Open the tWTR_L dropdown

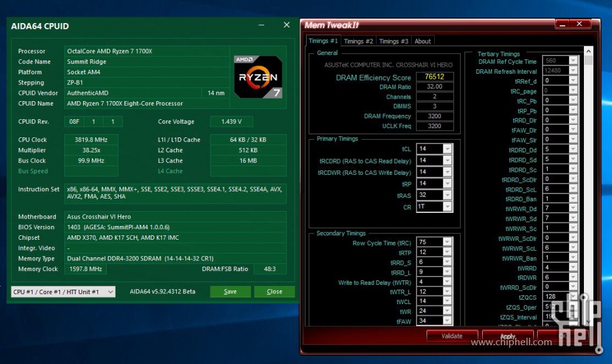448,292
